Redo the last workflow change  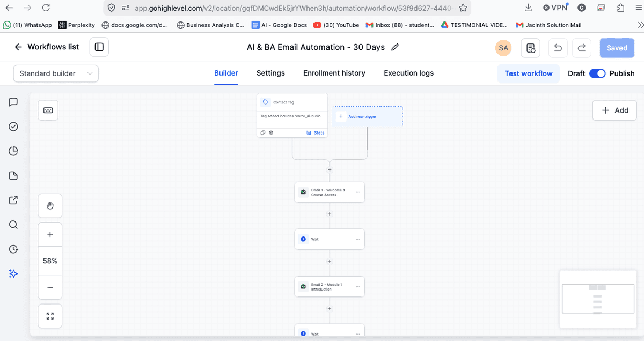click(581, 48)
